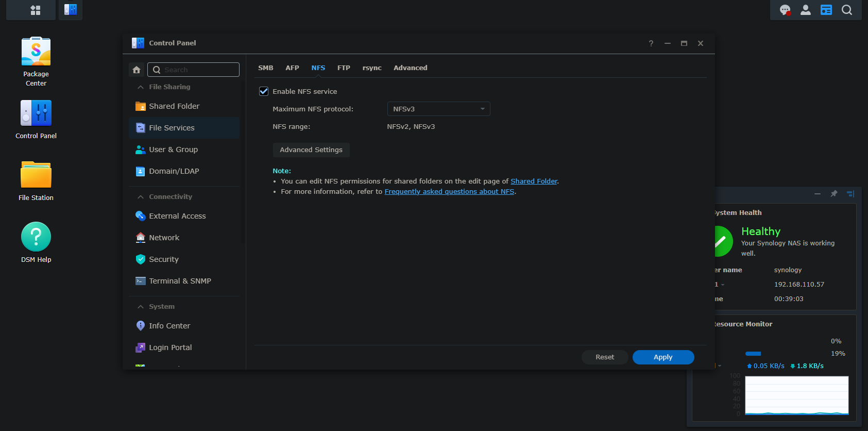Click the notifications chat bubble icon
The width and height of the screenshot is (868, 431).
coord(785,10)
